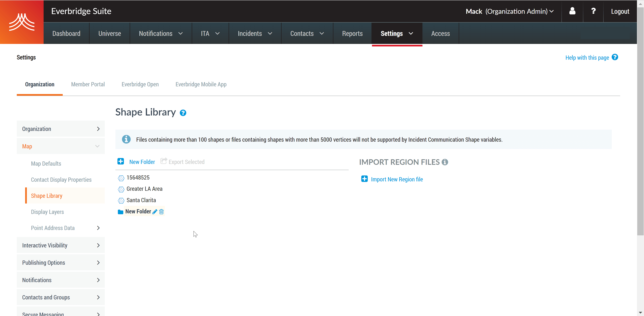Image resolution: width=644 pixels, height=316 pixels.
Task: Click the shape icon next to 15648525
Action: (x=121, y=178)
